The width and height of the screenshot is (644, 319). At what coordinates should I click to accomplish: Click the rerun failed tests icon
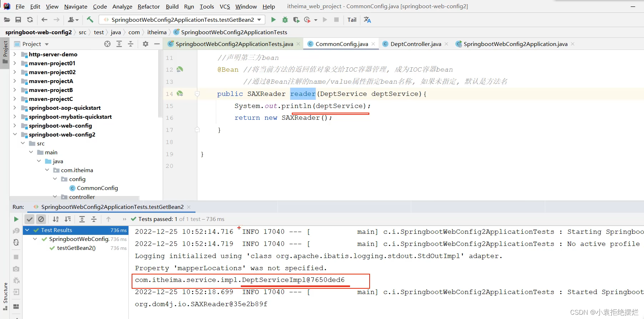click(x=16, y=231)
